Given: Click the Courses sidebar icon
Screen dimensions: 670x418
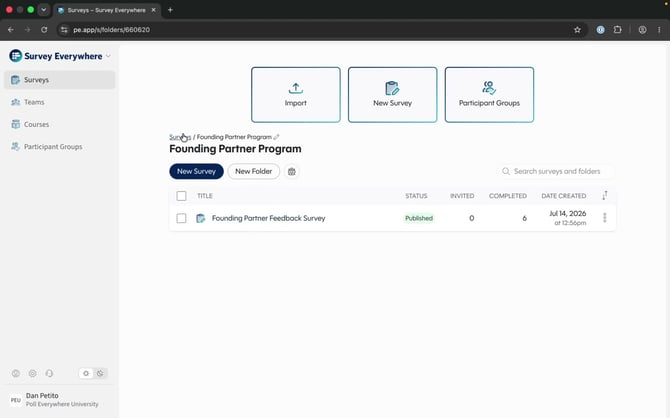Looking at the screenshot, I should coord(15,124).
